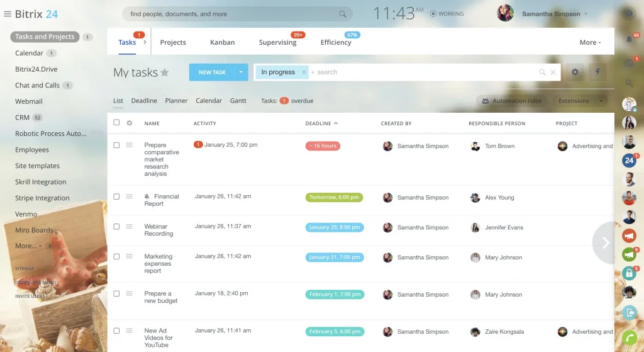
Task: Toggle the select-all checkbox in the table header
Action: [x=116, y=123]
